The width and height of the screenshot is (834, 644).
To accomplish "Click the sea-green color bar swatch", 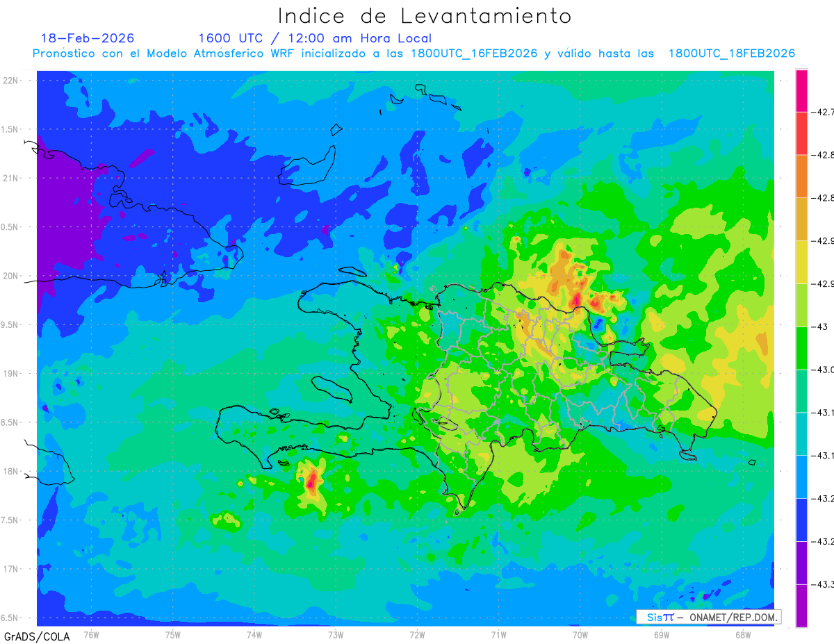I will [x=801, y=391].
